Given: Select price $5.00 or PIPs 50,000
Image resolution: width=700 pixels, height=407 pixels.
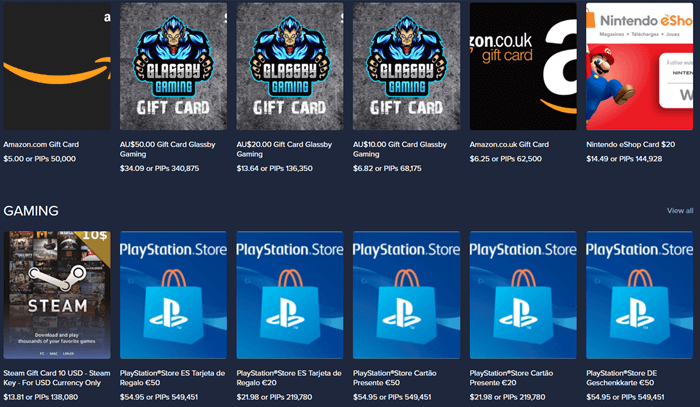Looking at the screenshot, I should 40,158.
